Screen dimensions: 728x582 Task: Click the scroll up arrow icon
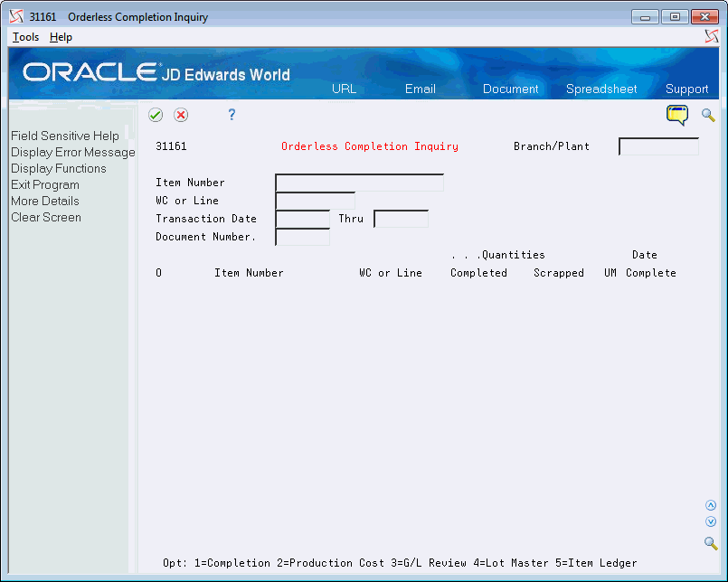coord(710,505)
